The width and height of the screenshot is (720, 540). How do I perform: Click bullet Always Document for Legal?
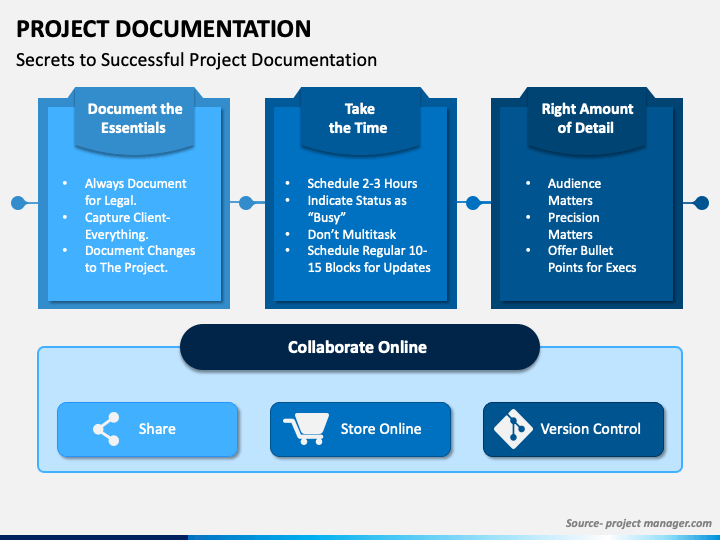(x=135, y=192)
